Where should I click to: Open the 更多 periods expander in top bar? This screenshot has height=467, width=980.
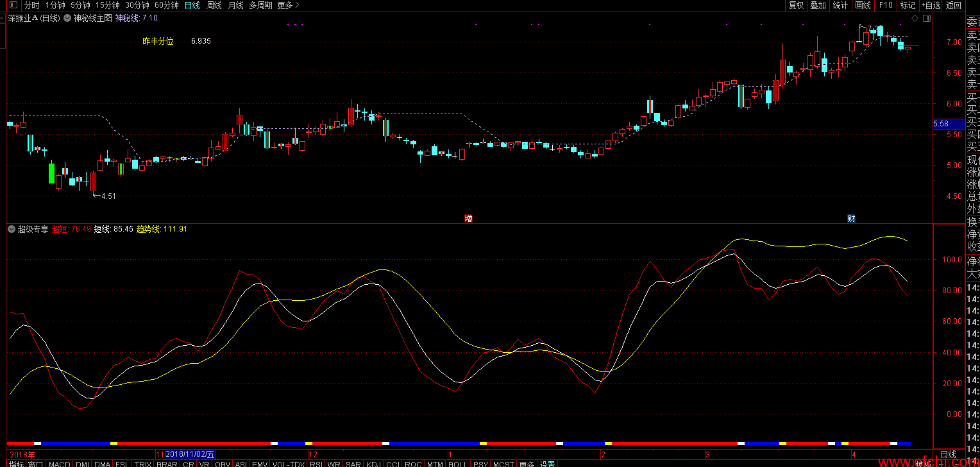288,5
